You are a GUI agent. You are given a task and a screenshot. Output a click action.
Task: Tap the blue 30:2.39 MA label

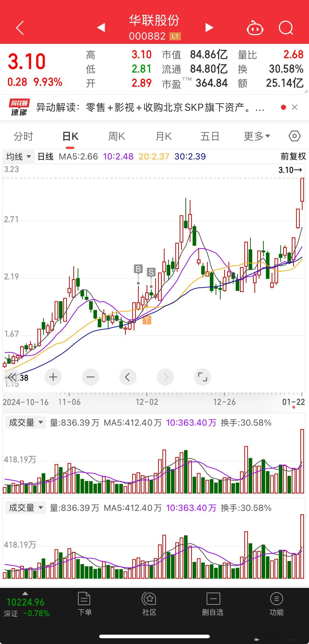(190, 157)
